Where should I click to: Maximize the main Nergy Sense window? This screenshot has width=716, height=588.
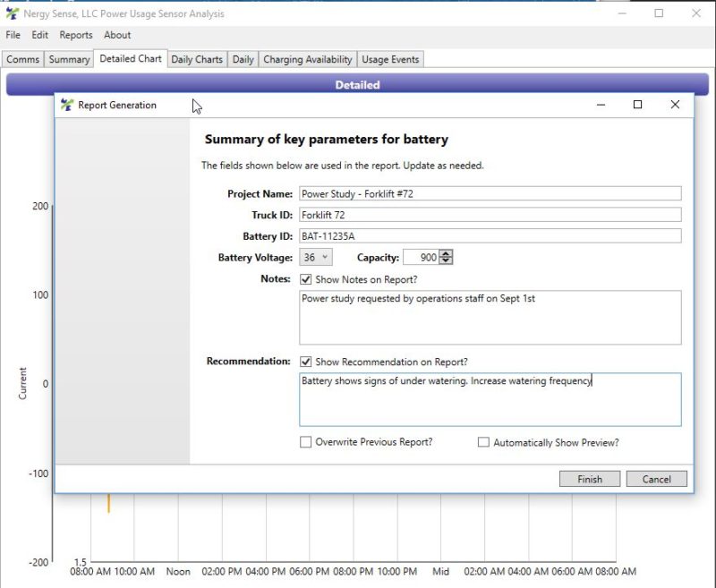point(659,13)
